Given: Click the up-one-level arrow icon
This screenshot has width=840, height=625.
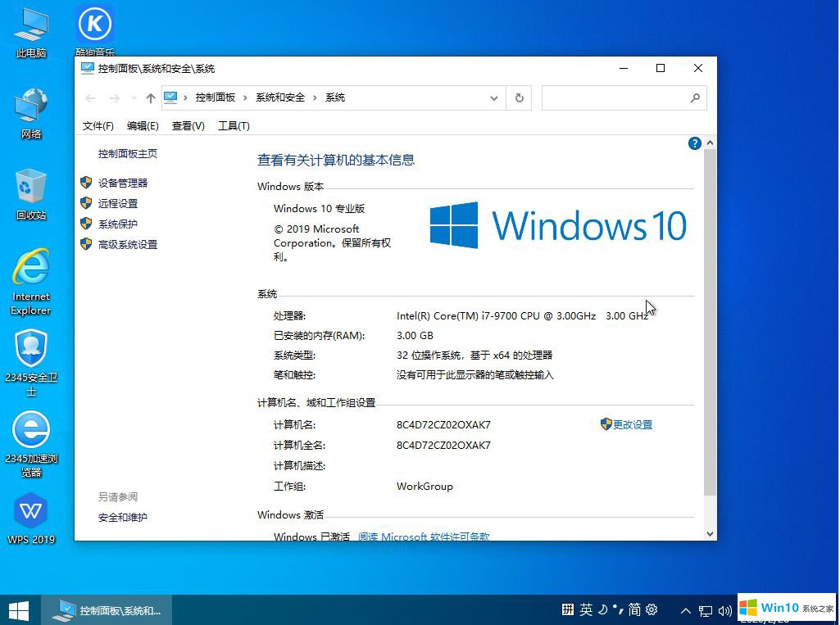Looking at the screenshot, I should (151, 98).
